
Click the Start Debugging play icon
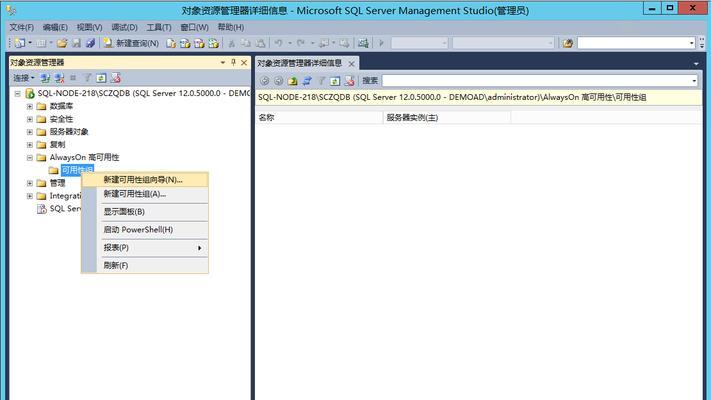(381, 43)
